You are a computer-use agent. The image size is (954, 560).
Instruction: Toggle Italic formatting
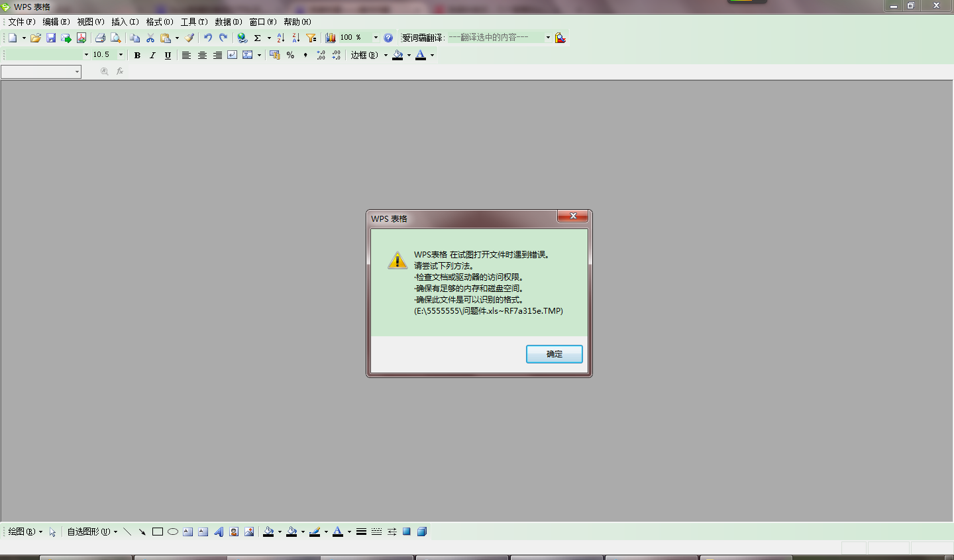tap(152, 55)
